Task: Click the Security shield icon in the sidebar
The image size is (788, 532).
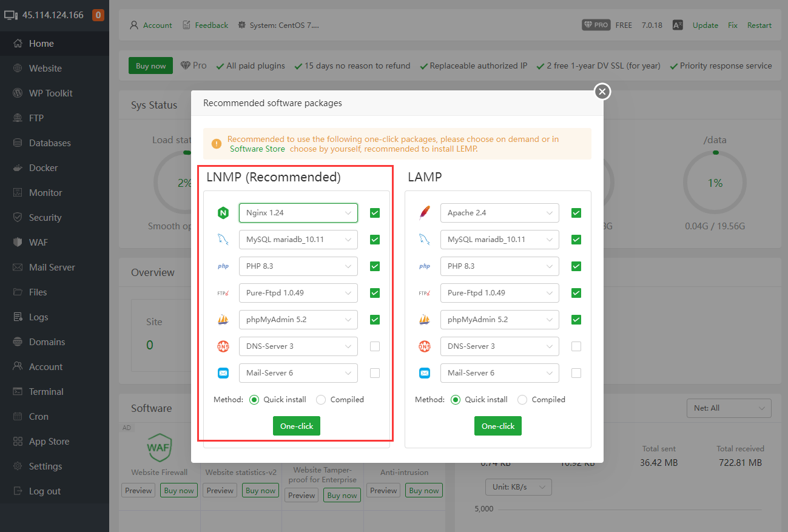Action: pyautogui.click(x=18, y=218)
